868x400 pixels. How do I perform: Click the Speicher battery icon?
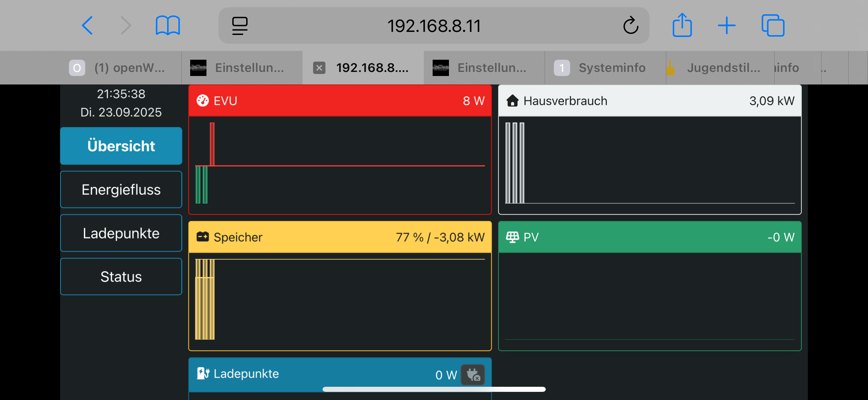(x=203, y=237)
